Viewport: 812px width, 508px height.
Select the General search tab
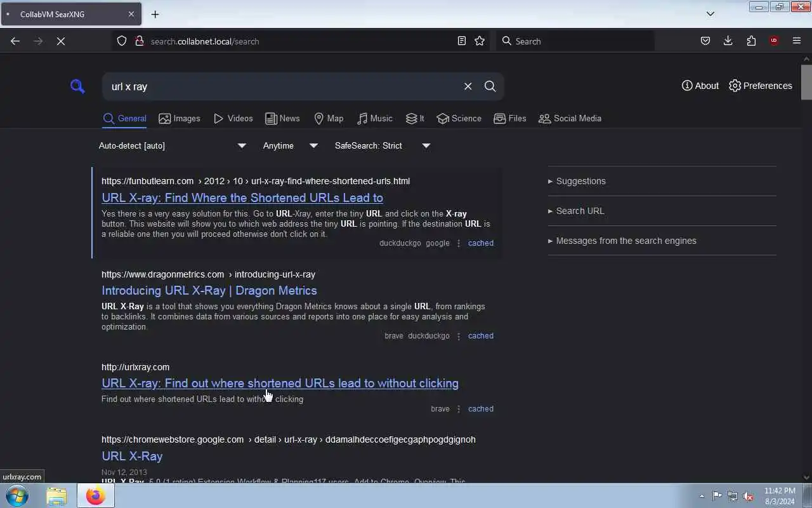[x=124, y=119]
